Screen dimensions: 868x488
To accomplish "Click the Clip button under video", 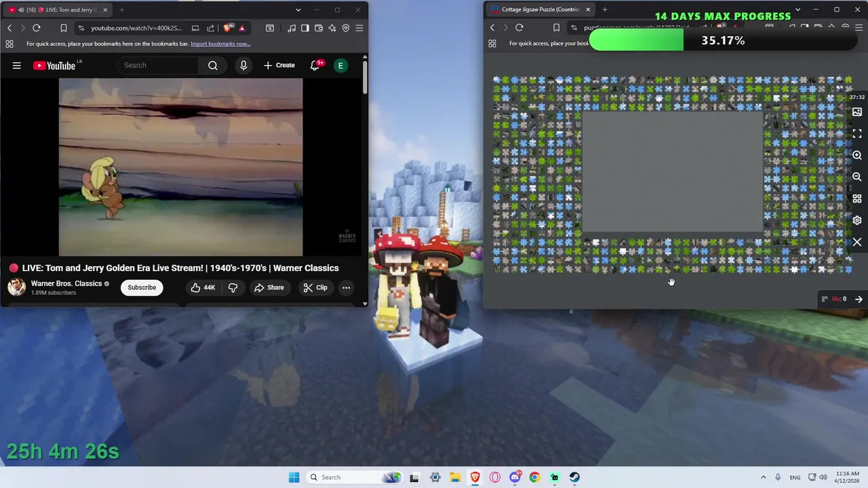I will 315,287.
